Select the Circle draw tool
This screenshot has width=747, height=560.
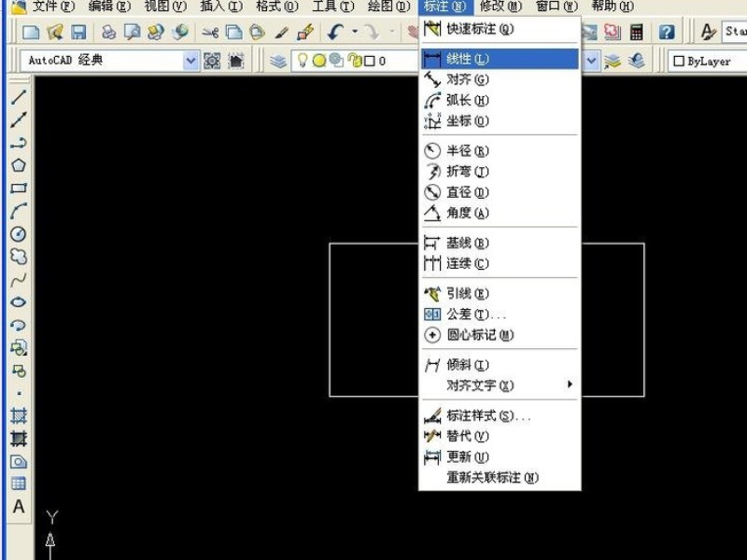click(x=18, y=234)
